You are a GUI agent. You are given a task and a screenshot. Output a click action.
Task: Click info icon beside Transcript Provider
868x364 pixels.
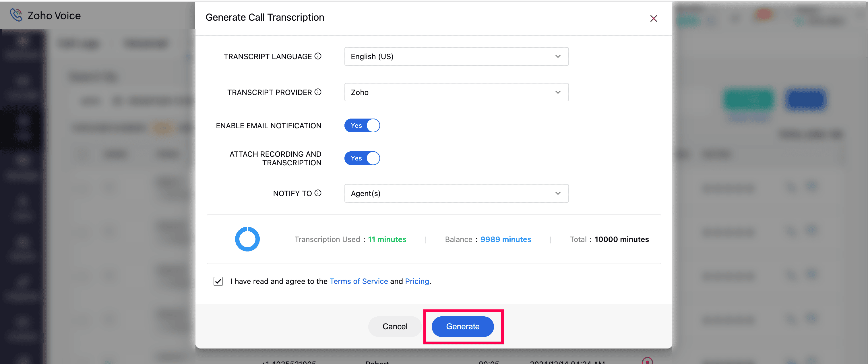click(x=318, y=92)
